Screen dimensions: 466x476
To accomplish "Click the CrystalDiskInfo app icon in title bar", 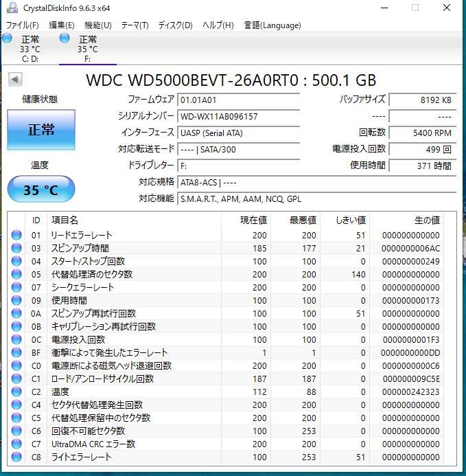I will 12,8.
